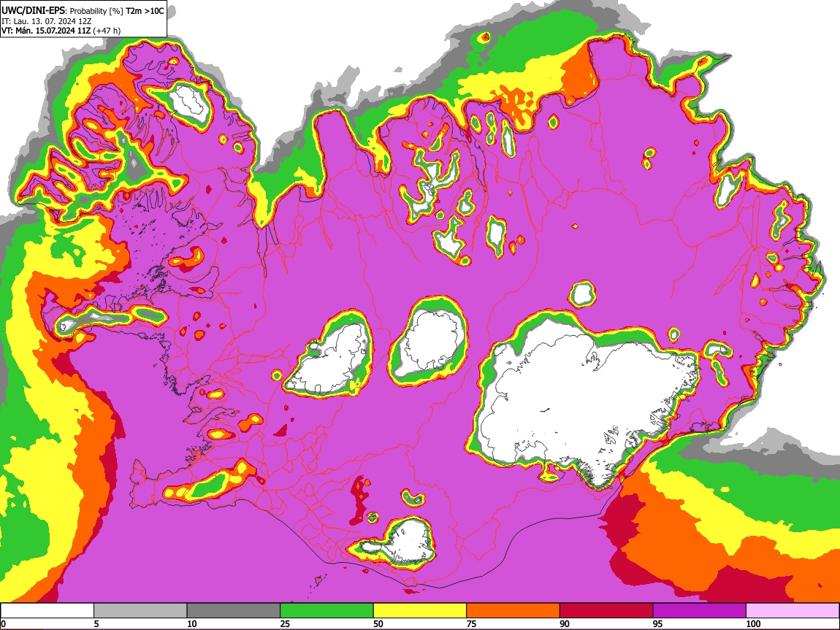Click the dark gray 10–25% legend swatch
Viewport: 840px width, 630px height.
tap(234, 611)
